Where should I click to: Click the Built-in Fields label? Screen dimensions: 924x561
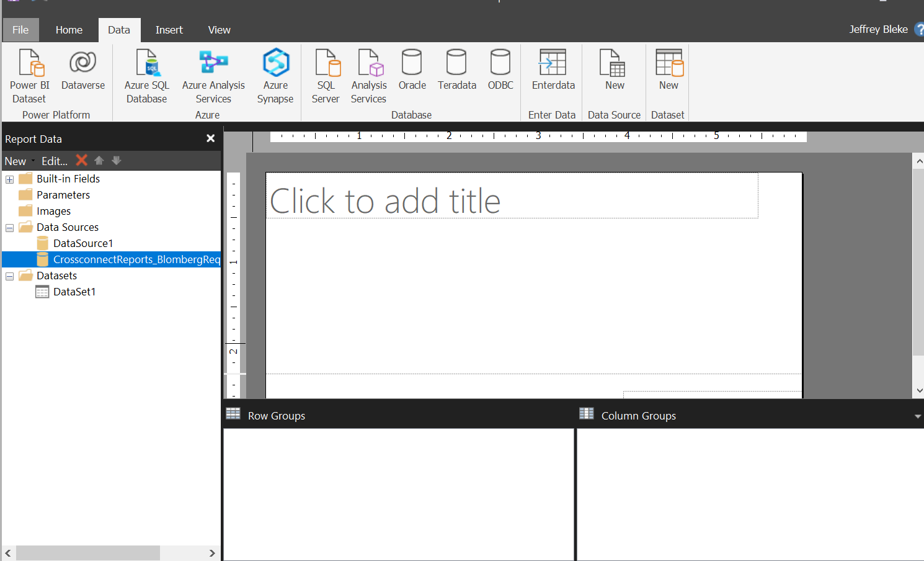[x=68, y=179]
